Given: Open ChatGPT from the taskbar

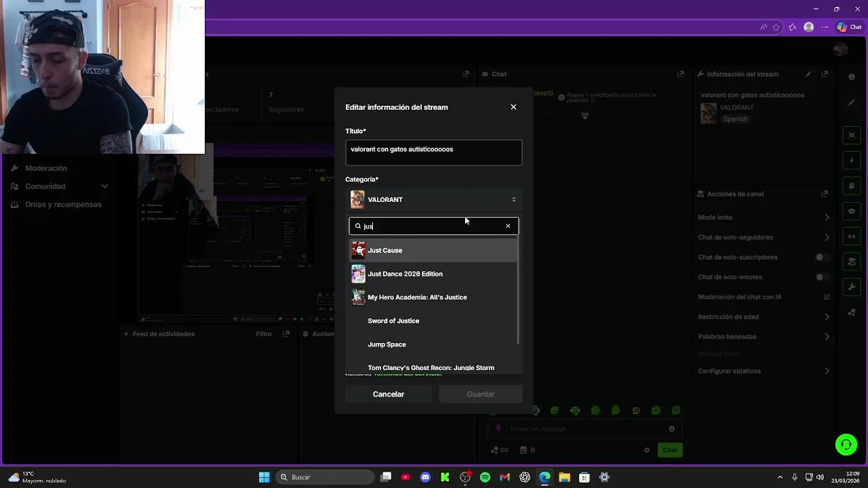Looking at the screenshot, I should click(525, 477).
